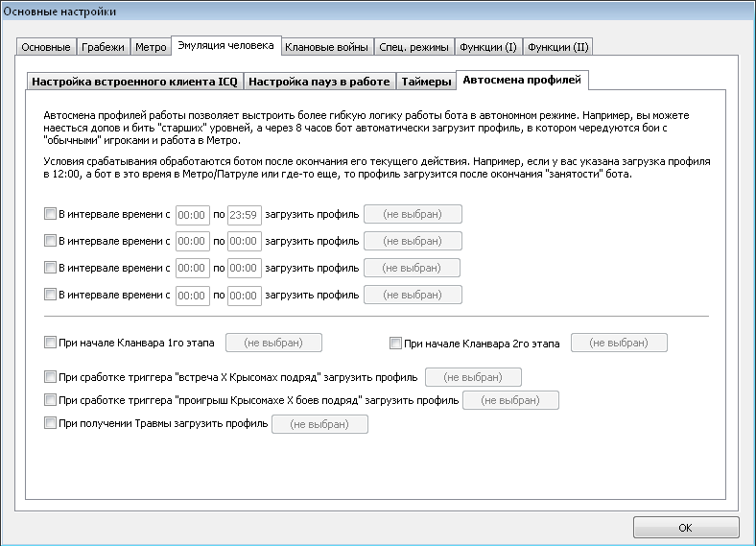Screen dimensions: 756x546
Task: Click the third row start time field
Action: (x=193, y=268)
